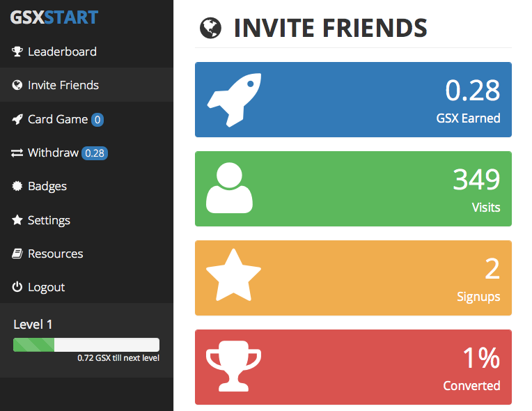Click the user icon in the green card
This screenshot has width=532, height=411.
[x=229, y=187]
